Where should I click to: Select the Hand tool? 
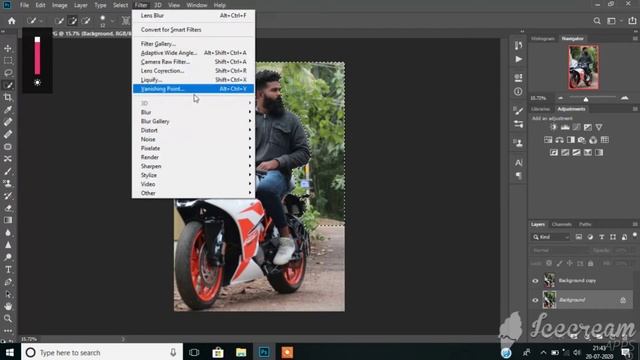click(8, 306)
